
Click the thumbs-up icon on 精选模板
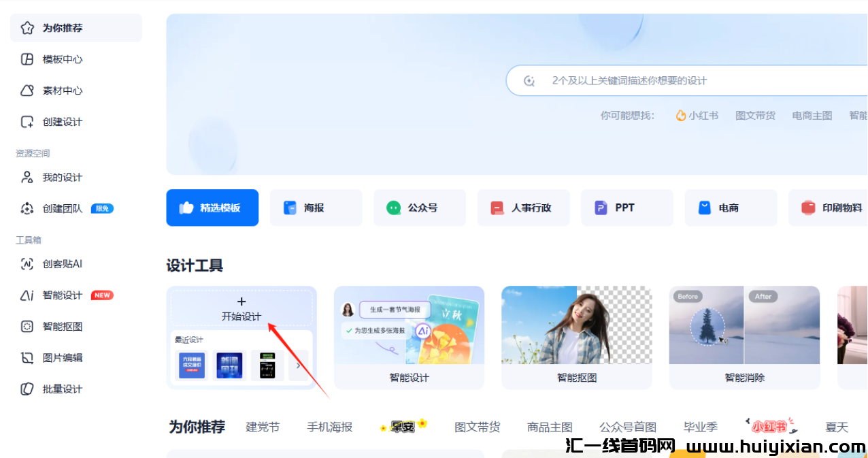point(186,208)
